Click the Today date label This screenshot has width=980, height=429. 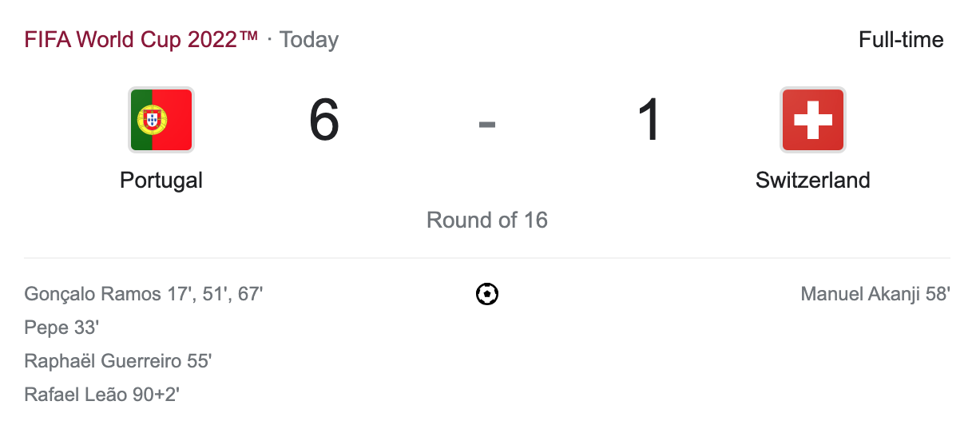309,39
